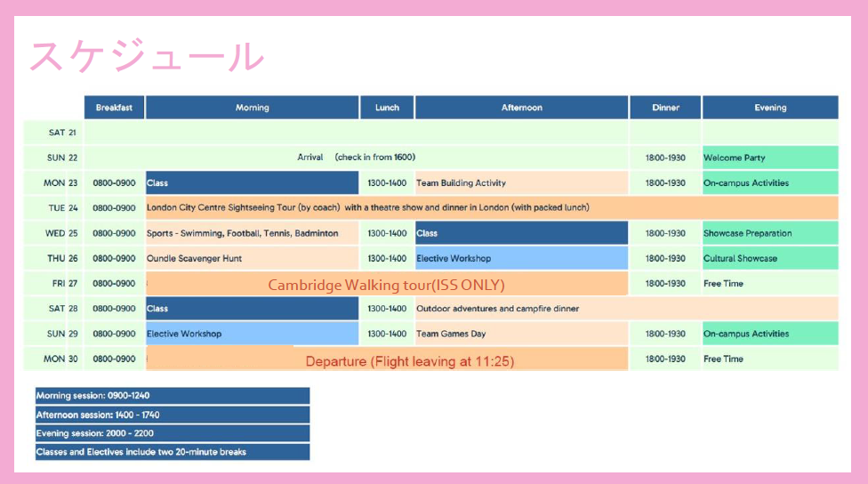Select the Morning column header
The image size is (868, 484).
click(252, 108)
